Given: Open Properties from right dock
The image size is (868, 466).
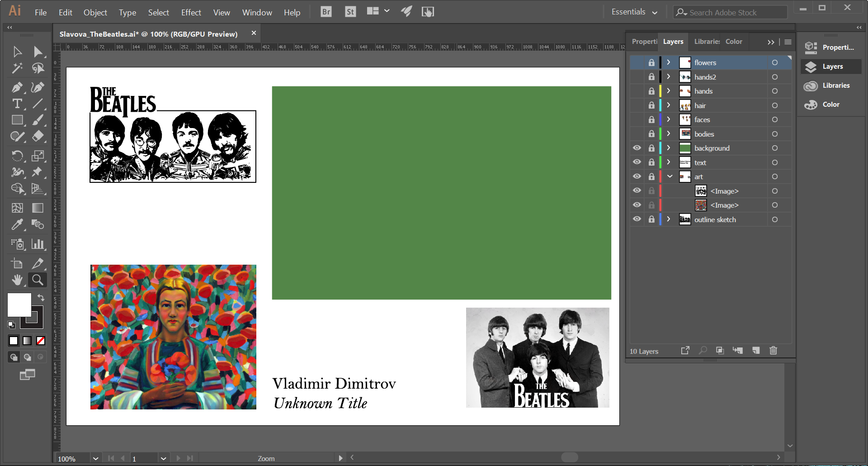Looking at the screenshot, I should tap(830, 48).
